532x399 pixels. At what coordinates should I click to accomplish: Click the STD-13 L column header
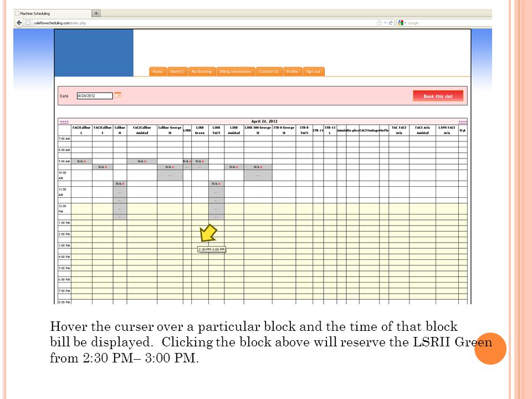[330, 130]
